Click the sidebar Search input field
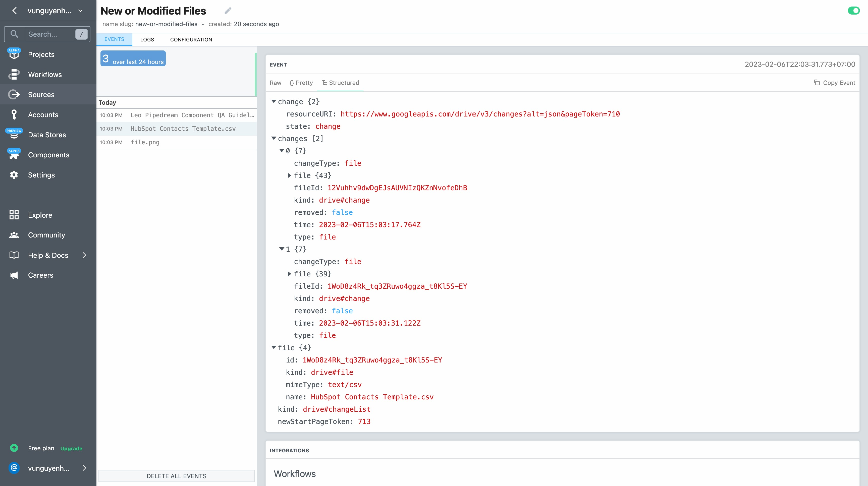This screenshot has height=486, width=868. [47, 34]
